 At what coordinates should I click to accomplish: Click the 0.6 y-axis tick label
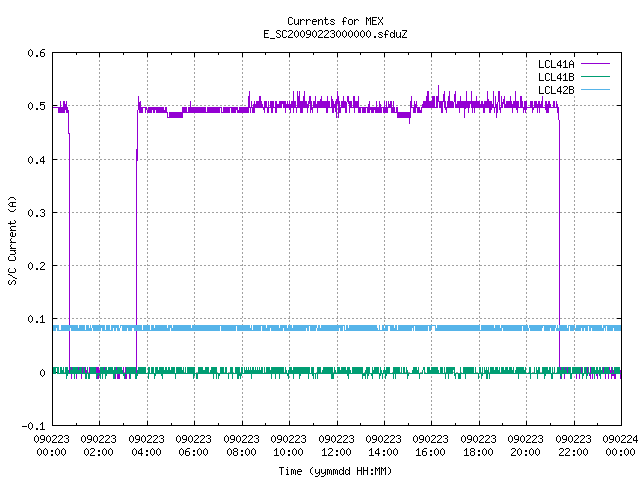[36, 53]
